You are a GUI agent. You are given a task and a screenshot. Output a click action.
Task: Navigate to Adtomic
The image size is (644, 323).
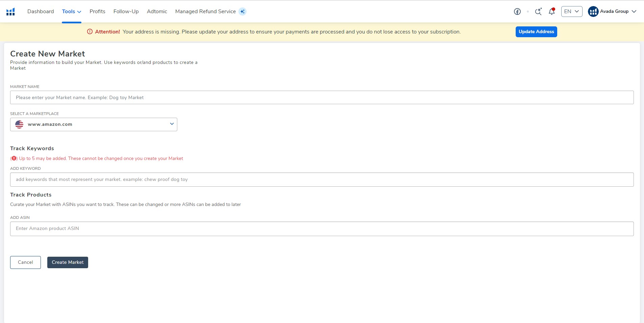157,11
